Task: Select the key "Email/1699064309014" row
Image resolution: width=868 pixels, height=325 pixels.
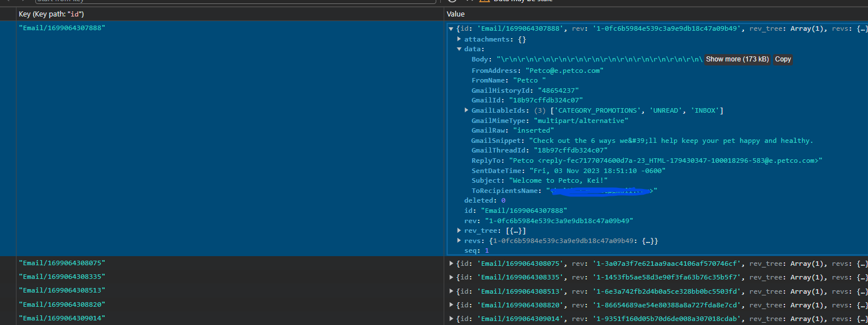Action: 62,318
